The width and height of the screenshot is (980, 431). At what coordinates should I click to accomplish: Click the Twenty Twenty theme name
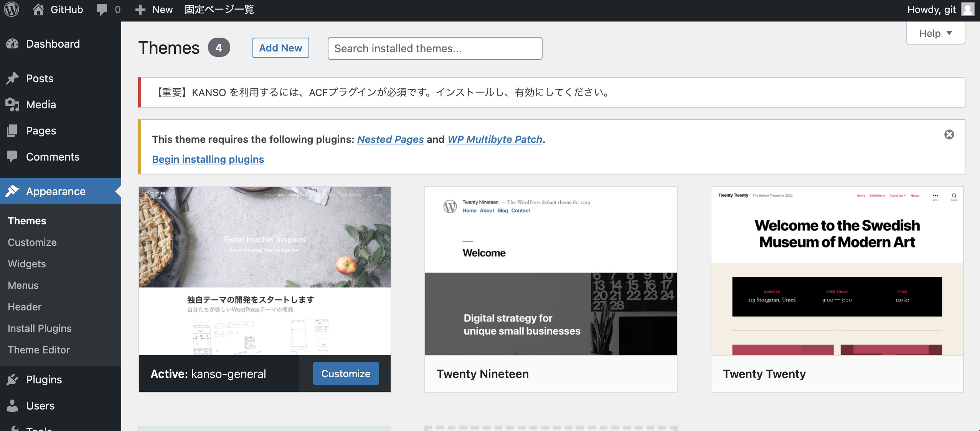(764, 374)
